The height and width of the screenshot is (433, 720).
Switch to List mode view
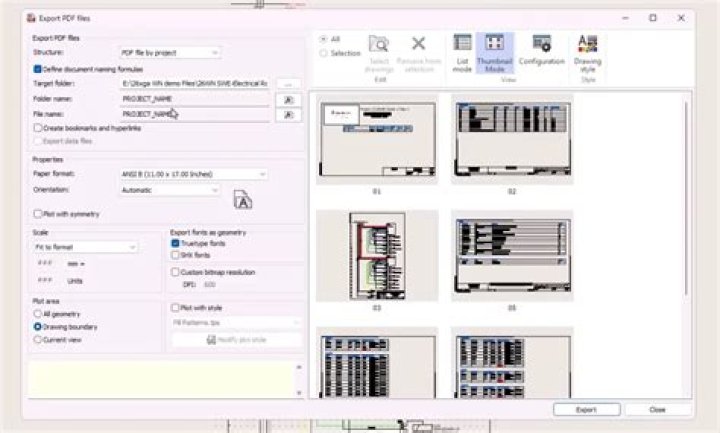click(462, 53)
